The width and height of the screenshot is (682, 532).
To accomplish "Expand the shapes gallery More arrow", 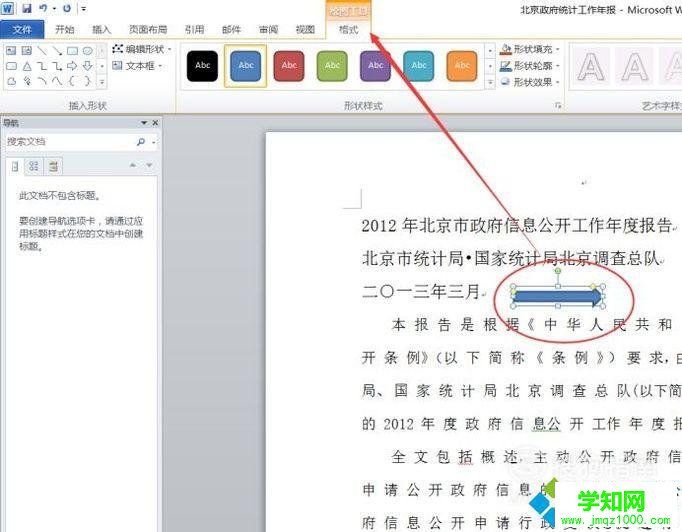I will click(x=101, y=82).
